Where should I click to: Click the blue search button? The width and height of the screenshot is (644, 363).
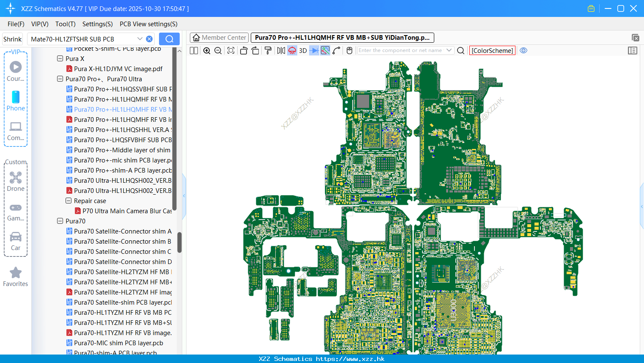pyautogui.click(x=169, y=39)
